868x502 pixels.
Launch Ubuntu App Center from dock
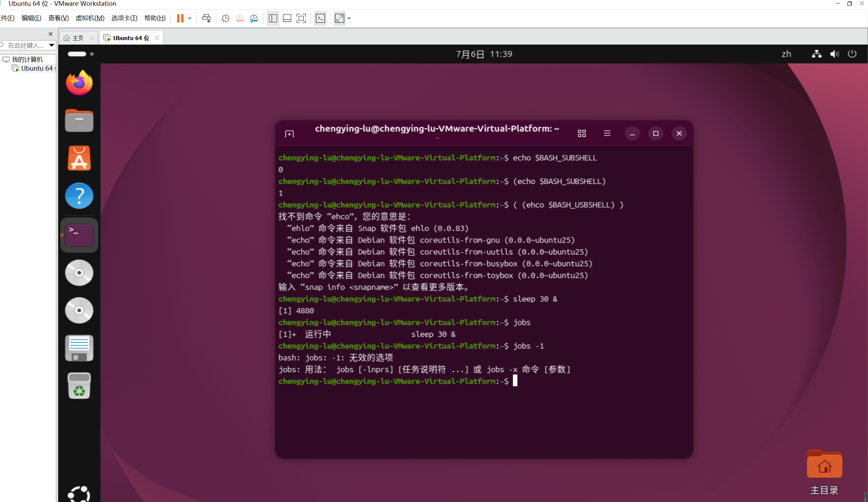[x=79, y=158]
